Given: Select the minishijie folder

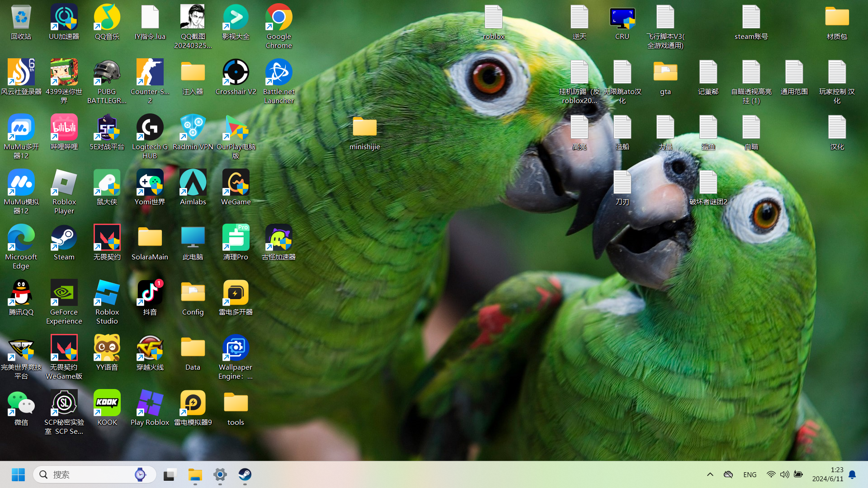Looking at the screenshot, I should pyautogui.click(x=364, y=128).
